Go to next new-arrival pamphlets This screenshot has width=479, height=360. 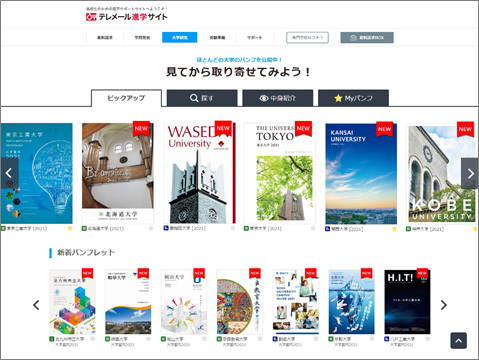443,305
